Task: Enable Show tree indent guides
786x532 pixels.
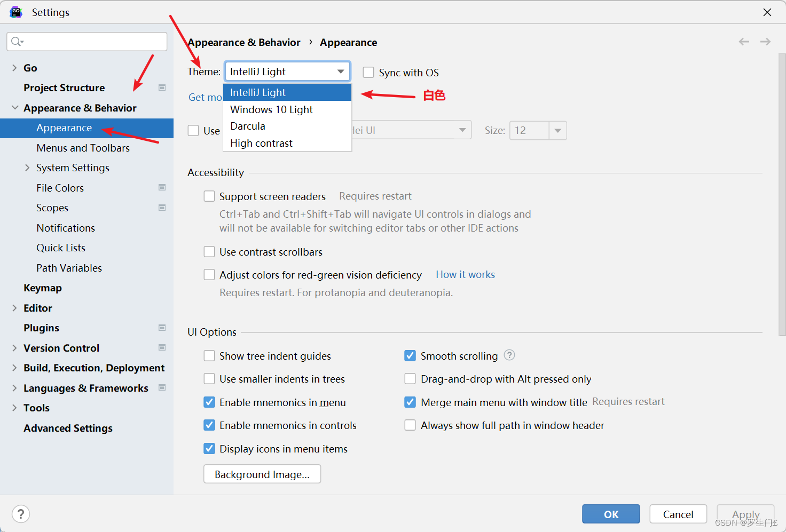Action: [209, 356]
